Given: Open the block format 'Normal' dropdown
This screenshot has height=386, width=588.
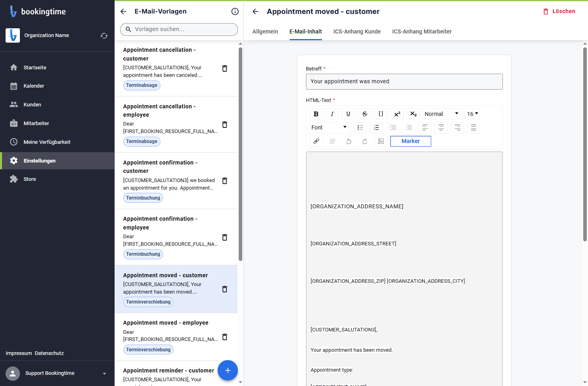Looking at the screenshot, I should coord(442,114).
